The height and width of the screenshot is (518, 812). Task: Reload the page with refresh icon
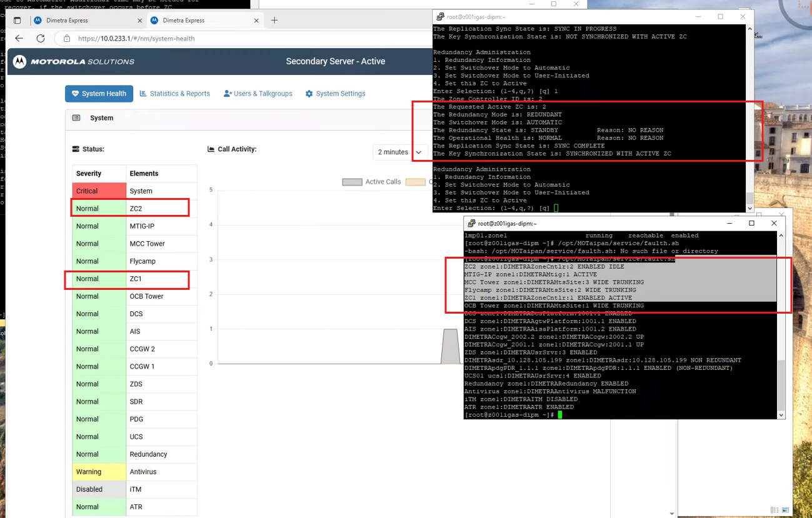[41, 38]
